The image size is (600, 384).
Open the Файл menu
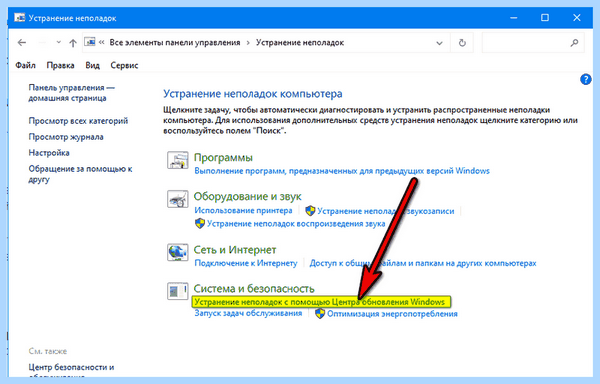coord(25,65)
